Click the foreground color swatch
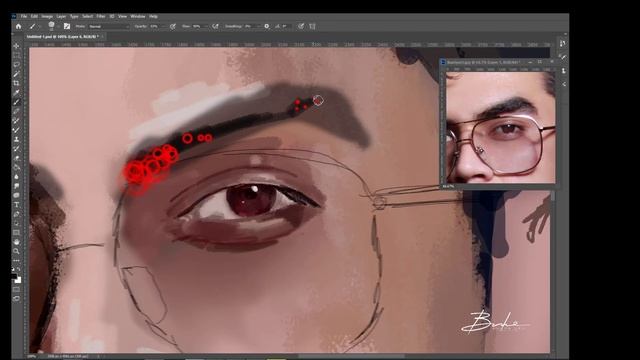The image size is (640, 360). coord(15,276)
